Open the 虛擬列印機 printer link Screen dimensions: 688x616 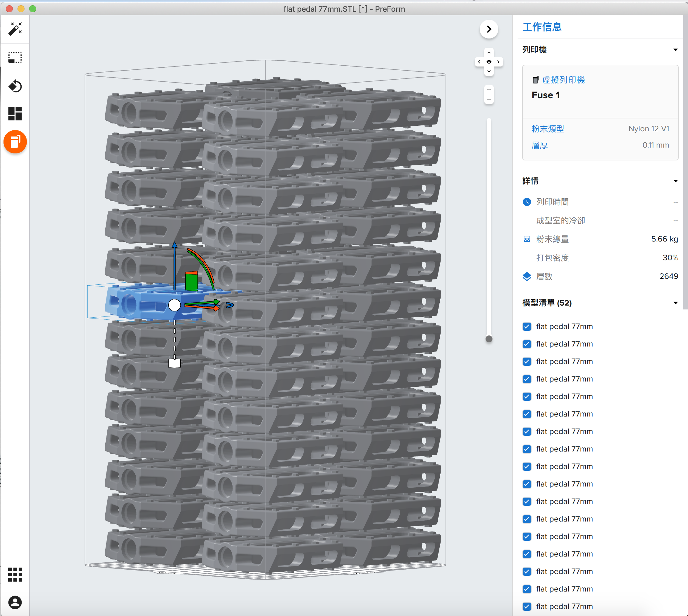coord(563,80)
